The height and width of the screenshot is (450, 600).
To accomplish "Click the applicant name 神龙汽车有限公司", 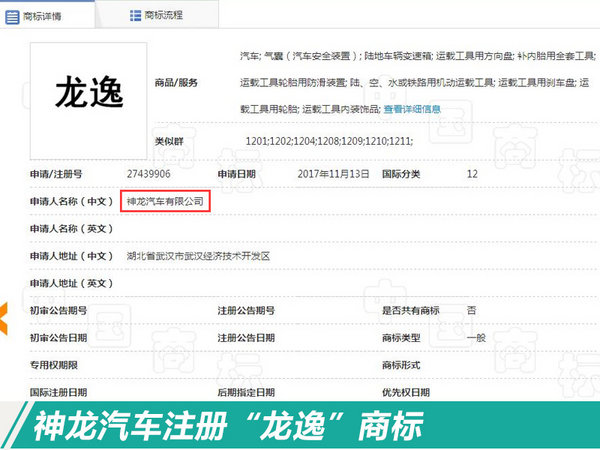I will pos(165,201).
